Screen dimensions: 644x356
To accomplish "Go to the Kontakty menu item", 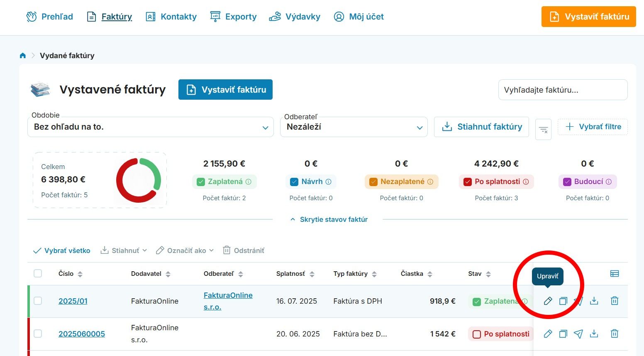I will (x=171, y=17).
